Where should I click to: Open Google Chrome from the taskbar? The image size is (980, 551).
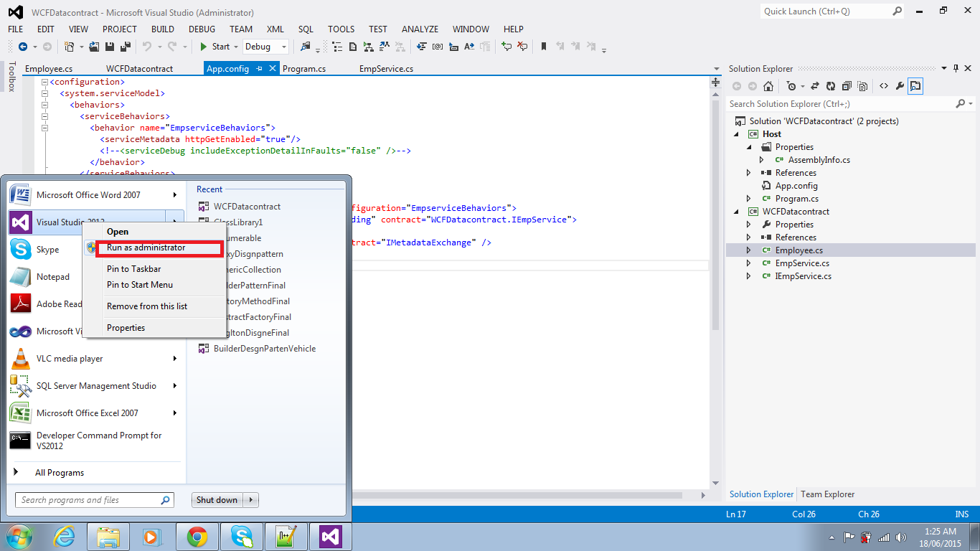click(x=197, y=537)
